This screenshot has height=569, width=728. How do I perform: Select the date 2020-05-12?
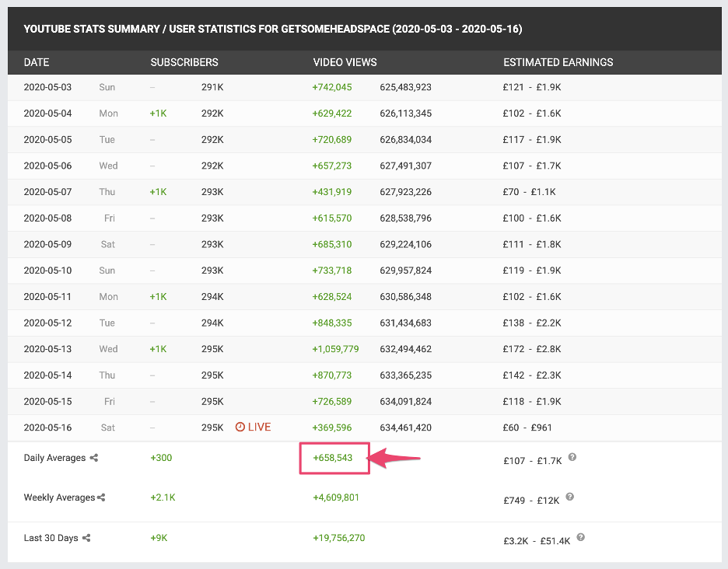coord(47,323)
